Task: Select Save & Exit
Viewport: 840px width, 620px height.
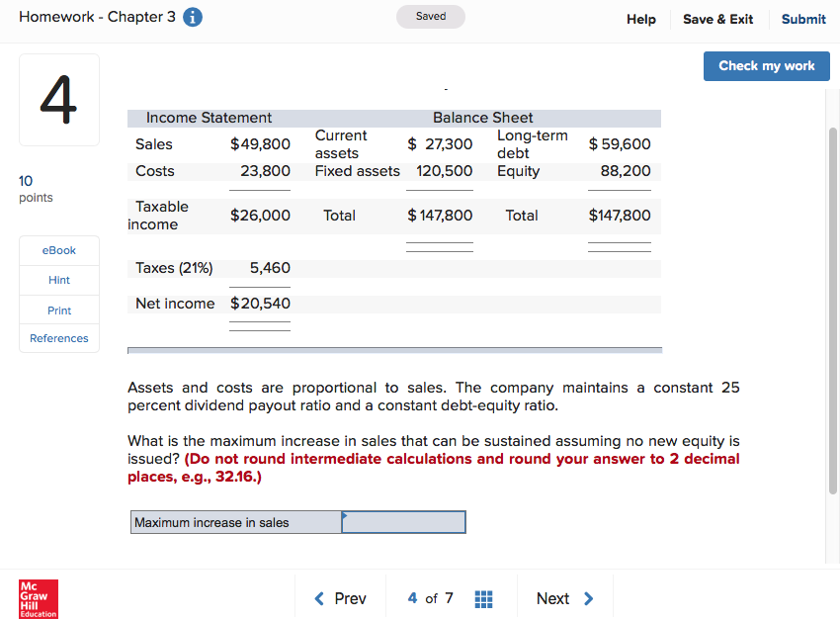Action: (x=717, y=19)
